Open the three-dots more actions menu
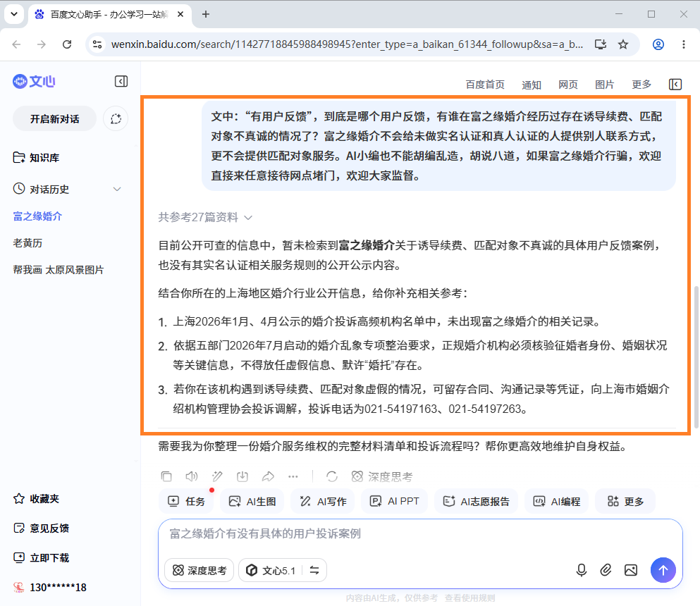The image size is (700, 606). (x=293, y=476)
